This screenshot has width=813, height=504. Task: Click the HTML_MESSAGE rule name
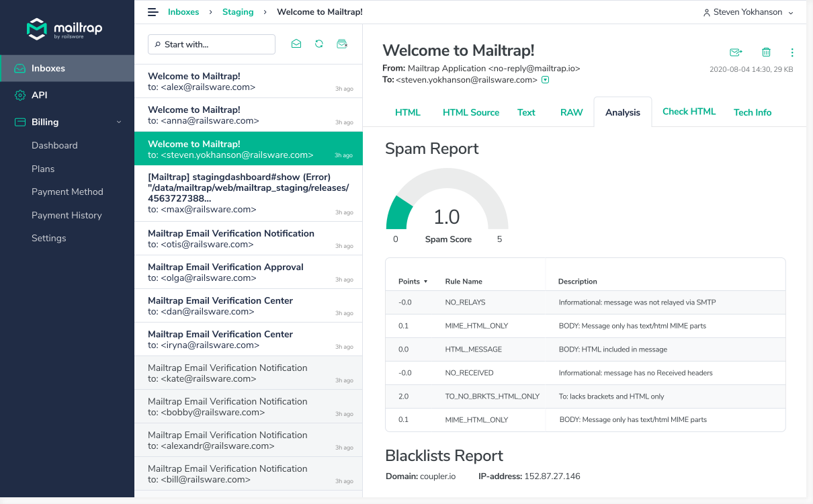(474, 349)
